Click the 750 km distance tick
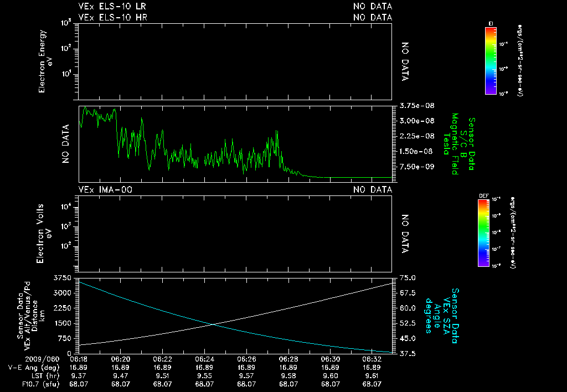The image size is (567, 392). (x=65, y=338)
